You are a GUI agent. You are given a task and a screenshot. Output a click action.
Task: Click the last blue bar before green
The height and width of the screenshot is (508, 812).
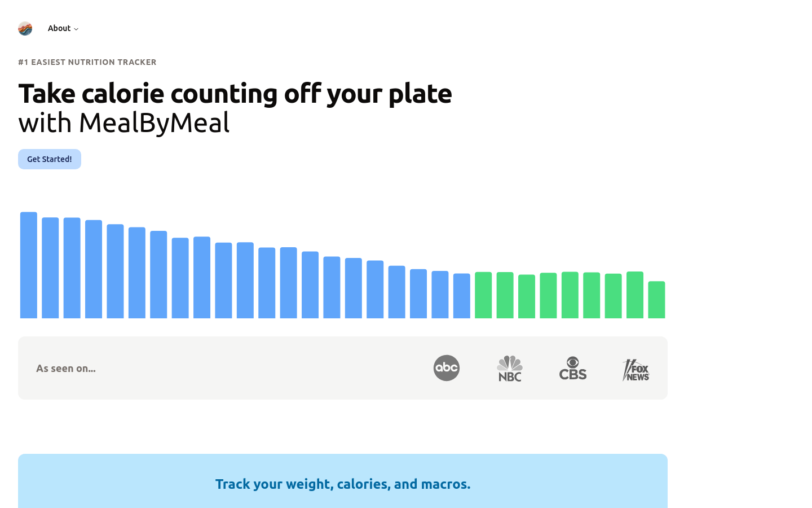462,296
